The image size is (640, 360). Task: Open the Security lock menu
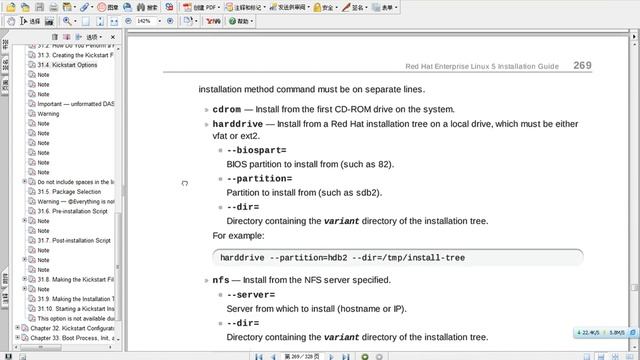pos(326,7)
